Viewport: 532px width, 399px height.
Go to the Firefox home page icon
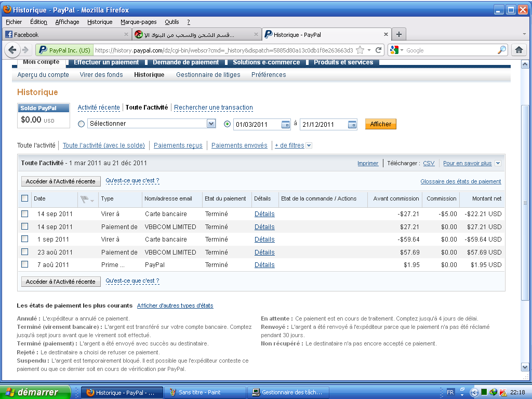click(518, 50)
